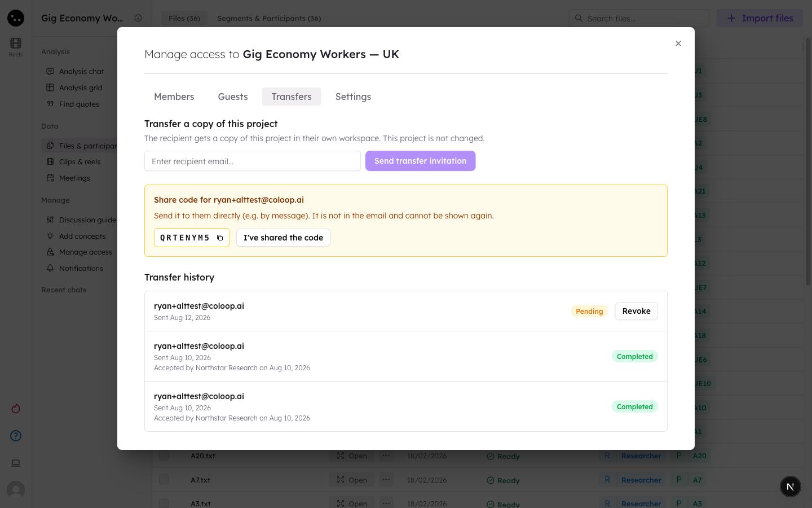Open the A7.txt file
The height and width of the screenshot is (508, 812).
coord(352,480)
